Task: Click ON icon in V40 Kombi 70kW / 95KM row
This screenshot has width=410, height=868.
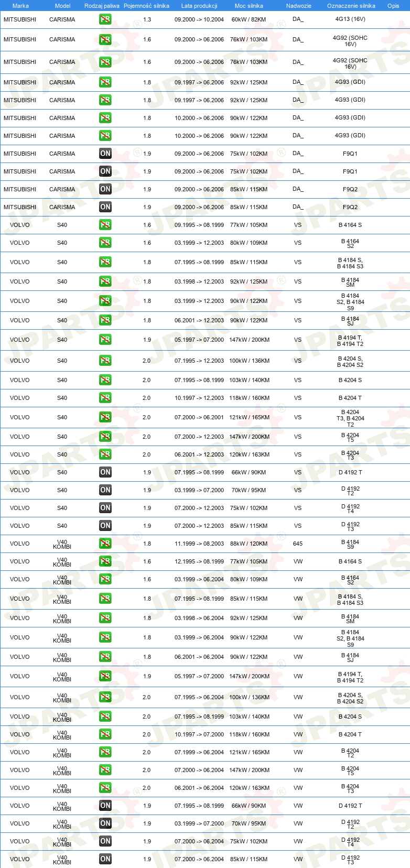Action: tap(105, 823)
